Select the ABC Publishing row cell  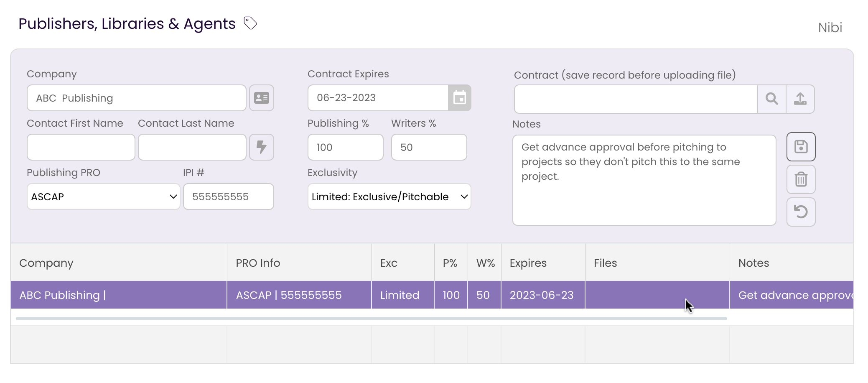pyautogui.click(x=119, y=295)
